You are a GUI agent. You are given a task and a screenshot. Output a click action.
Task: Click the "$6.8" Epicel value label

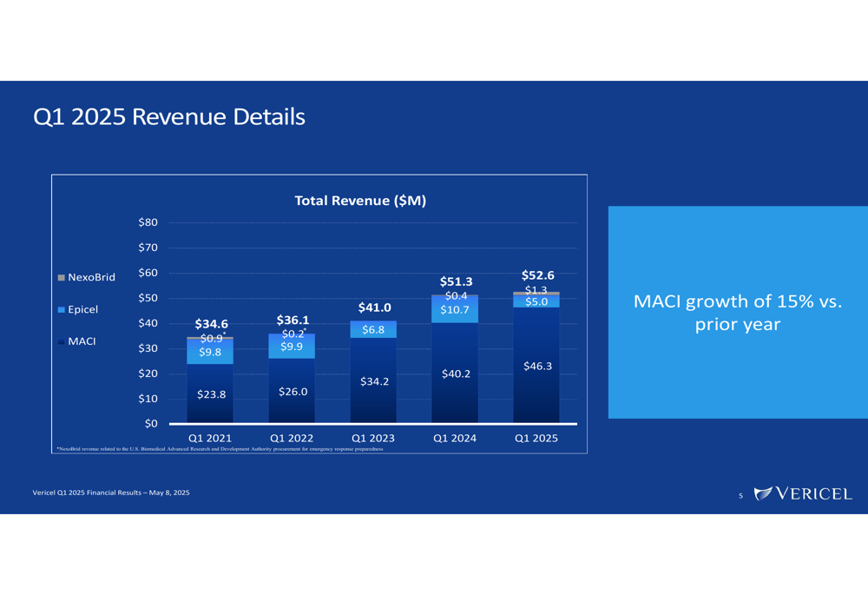[373, 329]
